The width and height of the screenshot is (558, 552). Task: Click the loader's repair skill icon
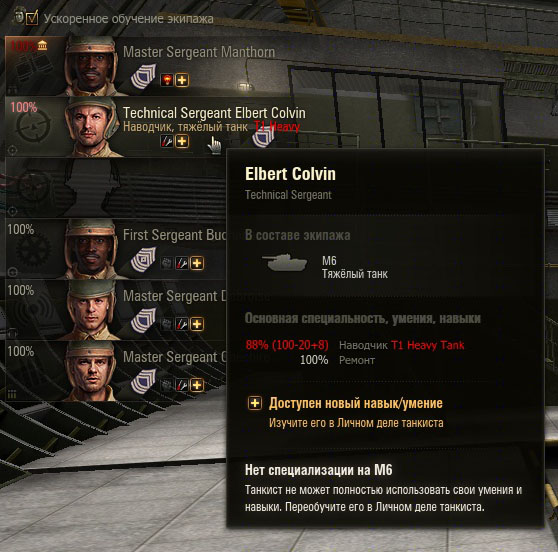pyautogui.click(x=182, y=385)
